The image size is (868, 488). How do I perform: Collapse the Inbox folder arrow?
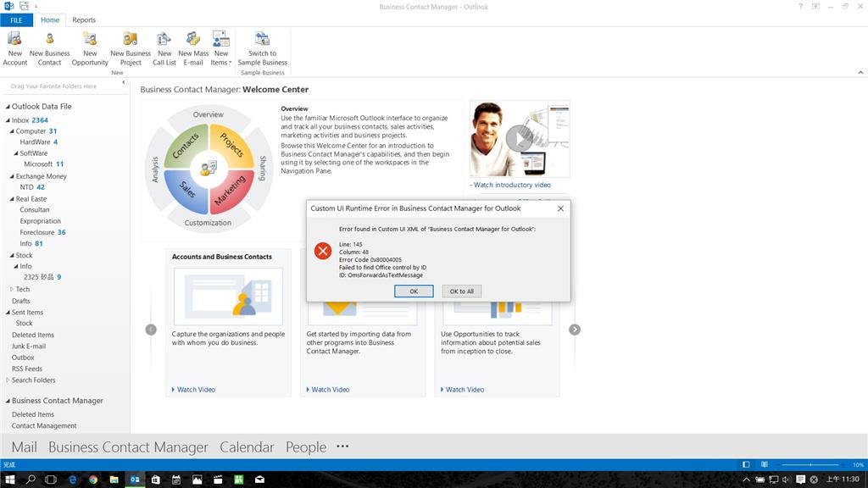coord(8,120)
